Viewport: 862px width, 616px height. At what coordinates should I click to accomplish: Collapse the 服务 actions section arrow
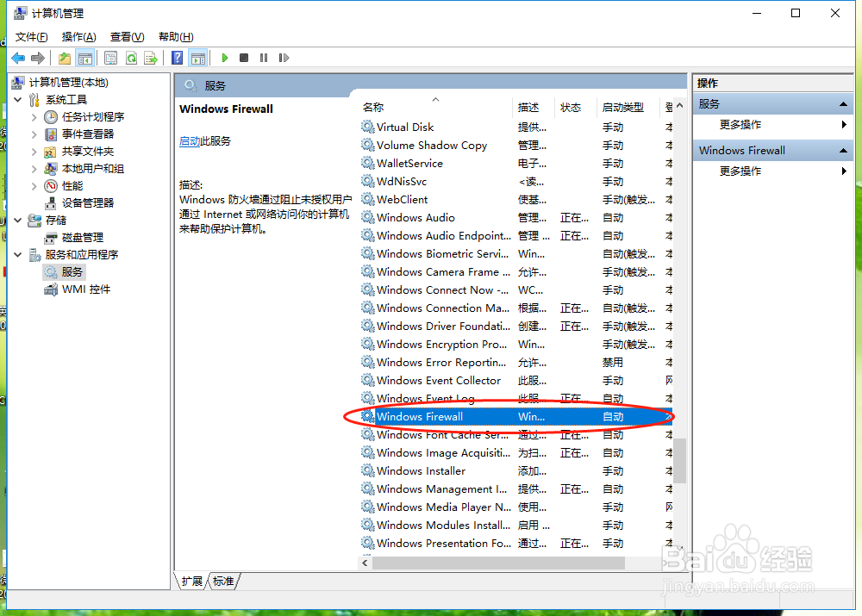point(843,104)
